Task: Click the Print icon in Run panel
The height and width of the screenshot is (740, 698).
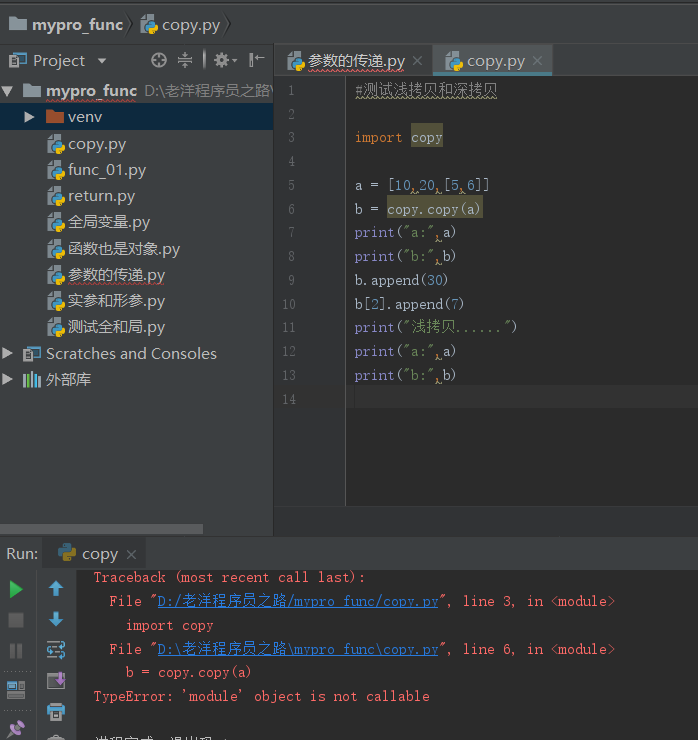Action: pyautogui.click(x=56, y=712)
